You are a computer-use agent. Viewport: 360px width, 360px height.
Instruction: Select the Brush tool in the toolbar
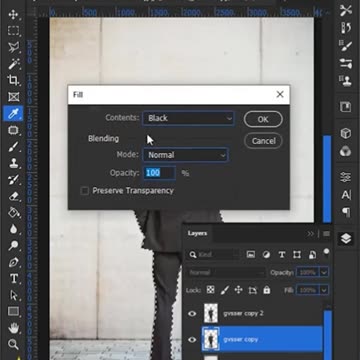13,147
